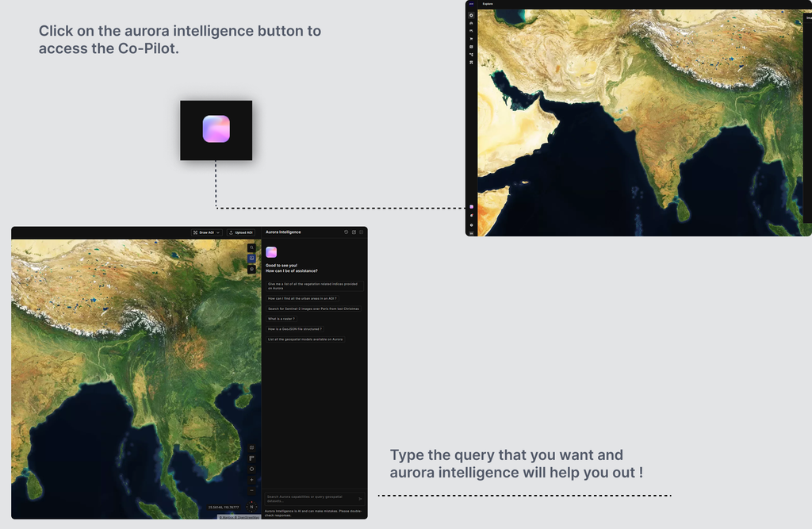The height and width of the screenshot is (529, 812).
Task: Open the help icon in the left sidebar
Action: [x=471, y=225]
